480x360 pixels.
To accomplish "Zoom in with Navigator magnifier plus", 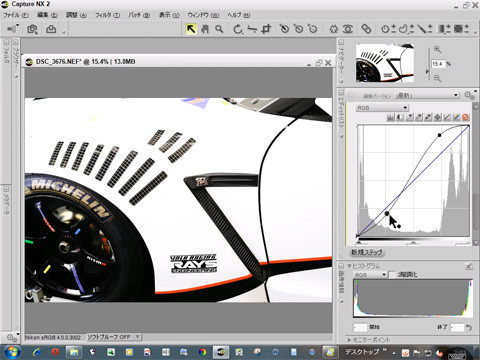I will [437, 50].
